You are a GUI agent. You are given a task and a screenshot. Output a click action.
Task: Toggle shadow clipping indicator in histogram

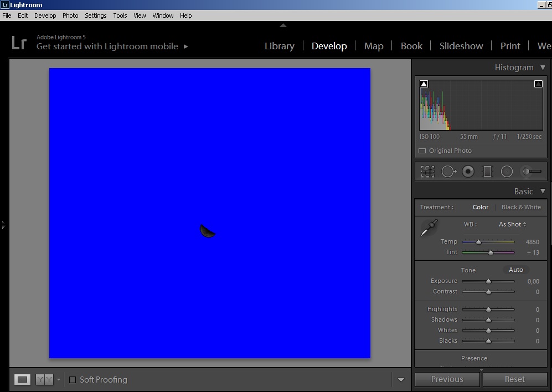click(x=424, y=84)
